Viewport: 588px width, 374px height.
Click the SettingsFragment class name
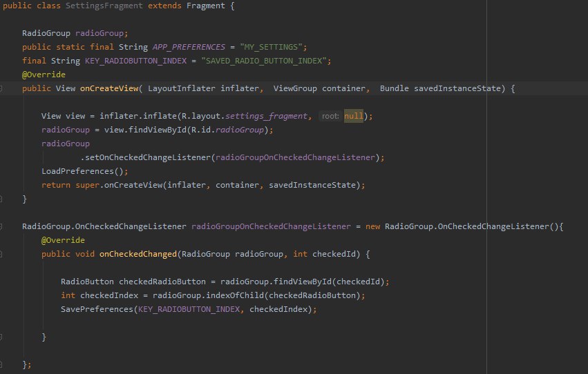pos(104,6)
